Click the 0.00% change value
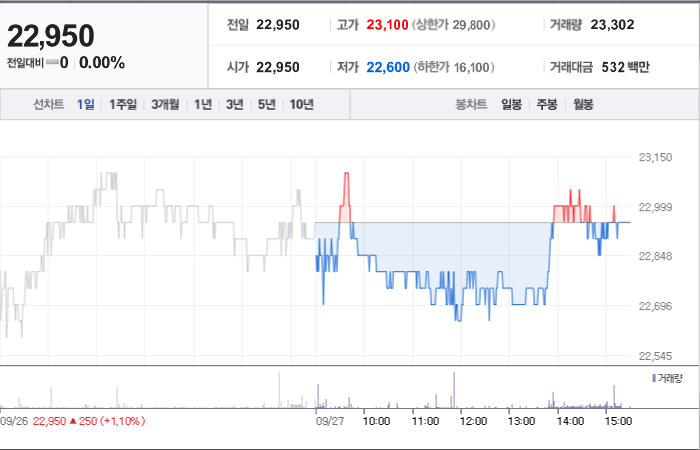700x450 pixels. tap(102, 63)
